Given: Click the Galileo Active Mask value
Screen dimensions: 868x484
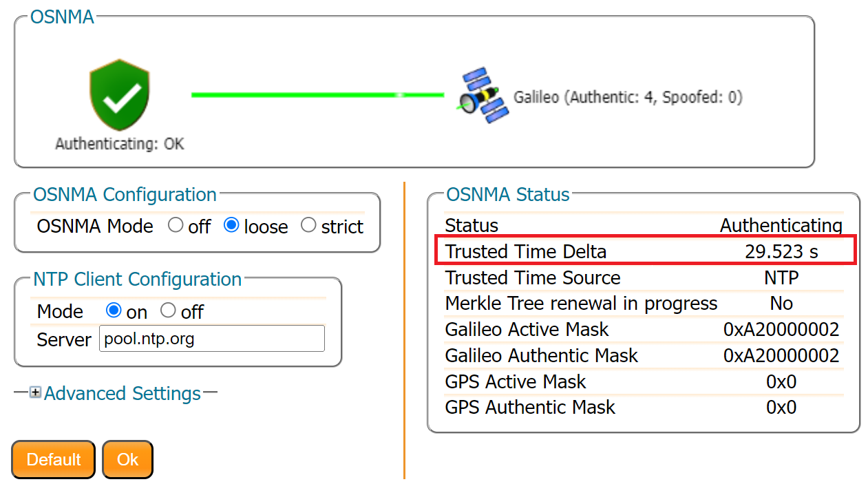Looking at the screenshot, I should 781,330.
